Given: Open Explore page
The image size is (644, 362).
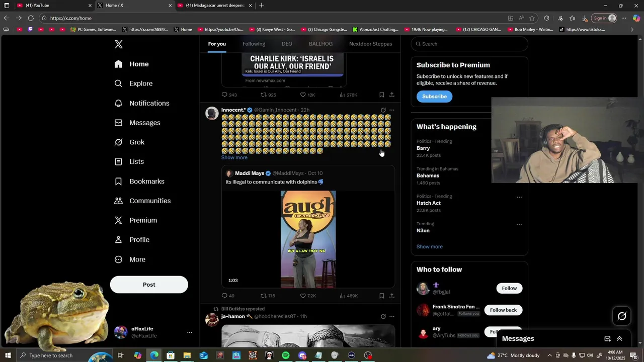Looking at the screenshot, I should point(133,83).
